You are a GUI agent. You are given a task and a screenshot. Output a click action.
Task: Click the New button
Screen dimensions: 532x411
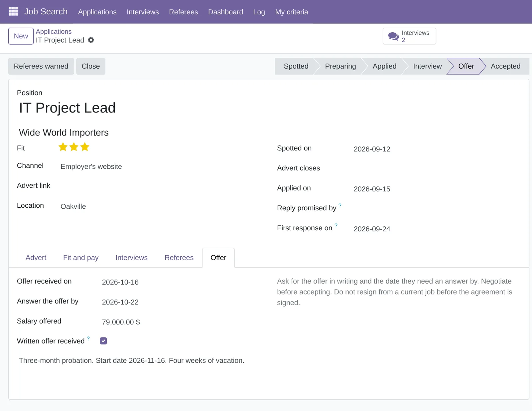pyautogui.click(x=21, y=36)
